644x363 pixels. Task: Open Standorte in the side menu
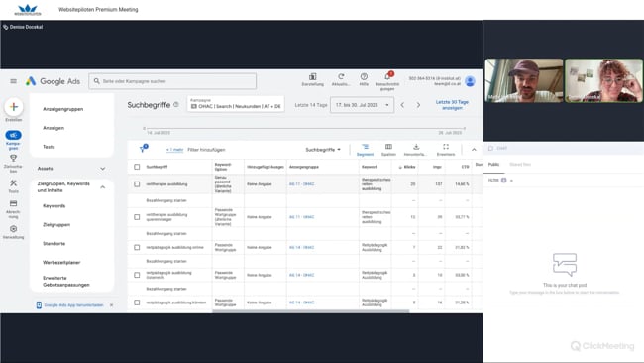pos(54,243)
